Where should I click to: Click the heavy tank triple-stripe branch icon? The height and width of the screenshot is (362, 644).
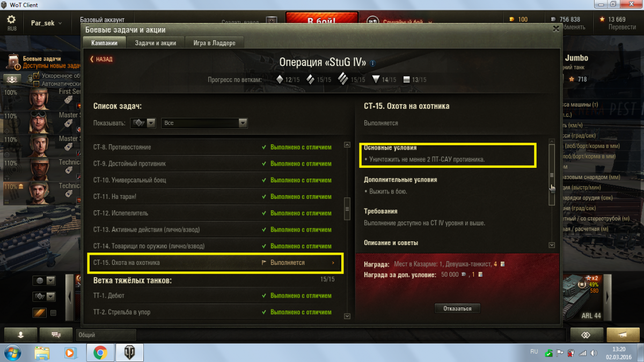click(343, 79)
